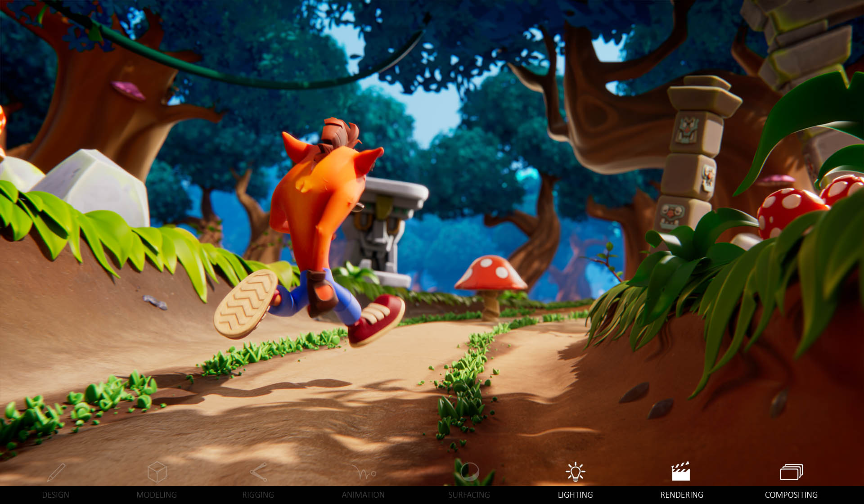The height and width of the screenshot is (504, 864).
Task: Go to the ANIMATION stage
Action: [x=363, y=495]
